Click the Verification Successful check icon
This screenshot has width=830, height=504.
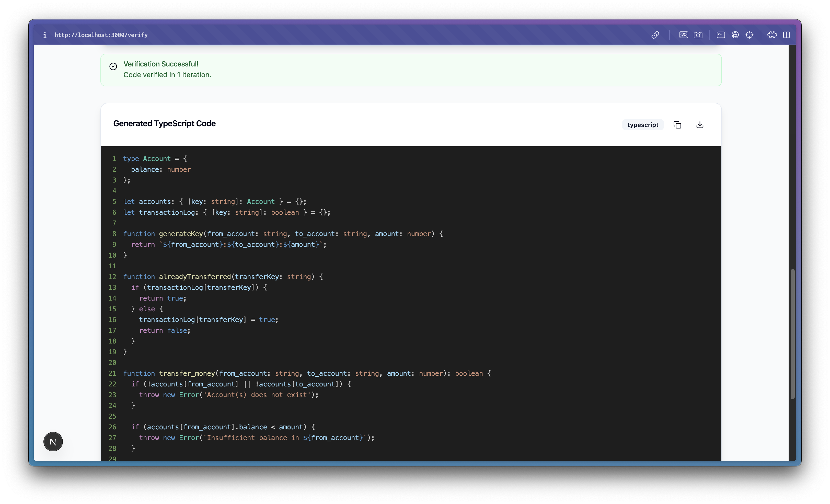click(x=113, y=66)
